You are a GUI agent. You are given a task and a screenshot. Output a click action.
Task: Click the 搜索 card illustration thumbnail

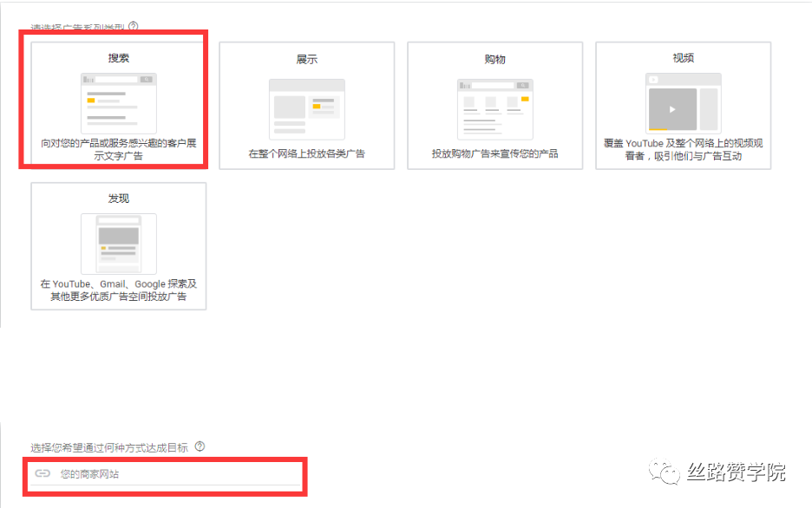[119, 103]
